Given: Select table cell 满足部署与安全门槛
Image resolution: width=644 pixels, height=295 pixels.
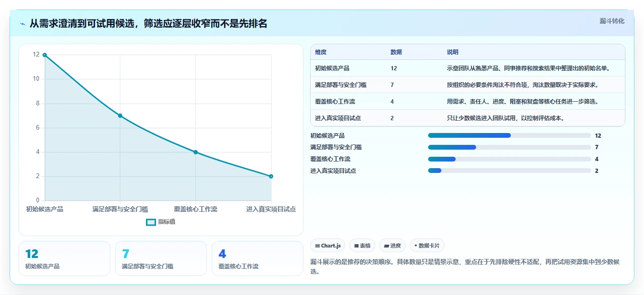Looking at the screenshot, I should click(x=341, y=85).
